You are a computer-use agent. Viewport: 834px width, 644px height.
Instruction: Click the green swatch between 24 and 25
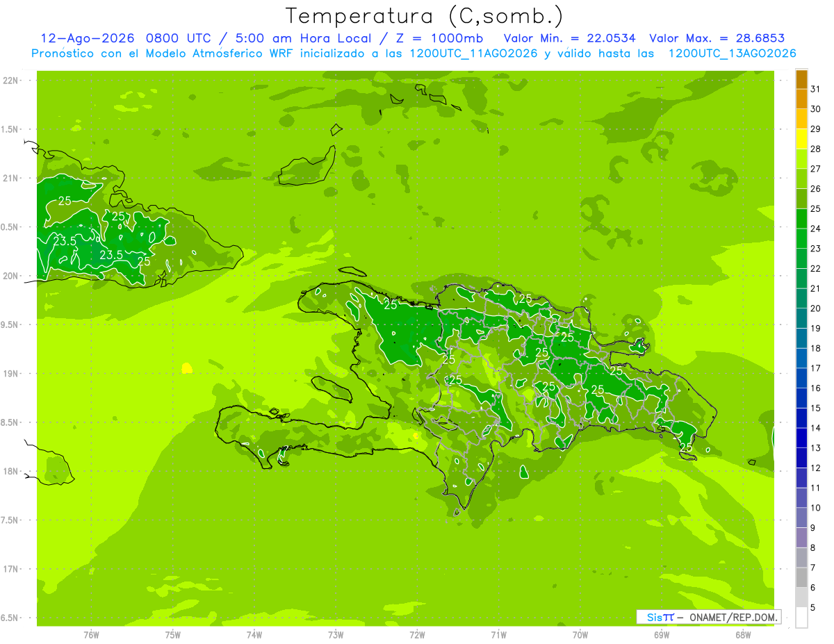801,218
